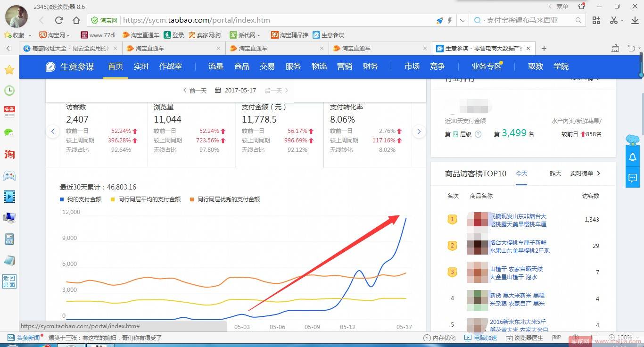Open the 山楂干 农家自晒天然 product
This screenshot has width=644, height=347.
point(517,273)
